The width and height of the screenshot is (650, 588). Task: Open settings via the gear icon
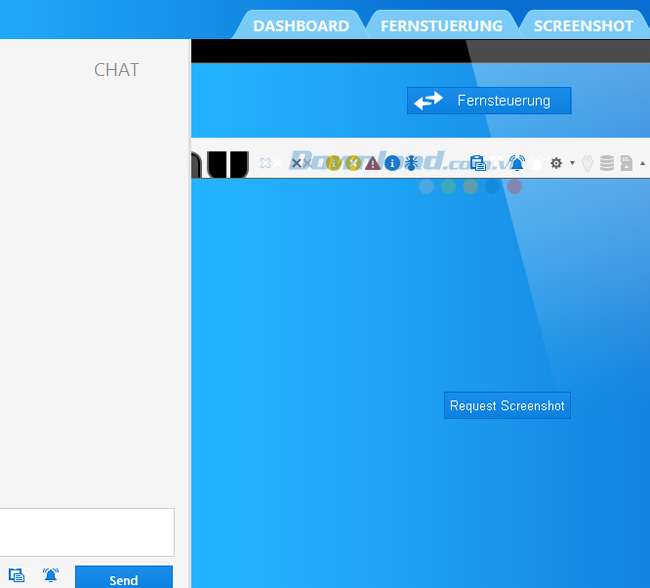pyautogui.click(x=556, y=163)
